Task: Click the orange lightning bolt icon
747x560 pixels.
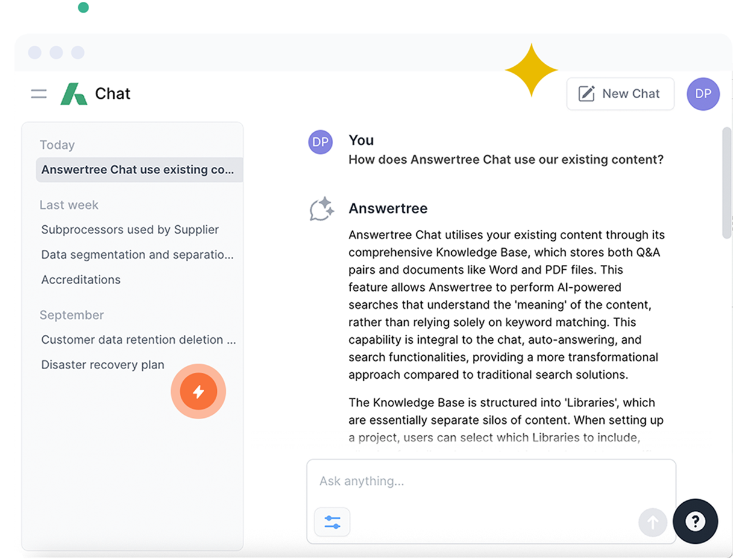Action: click(x=199, y=391)
